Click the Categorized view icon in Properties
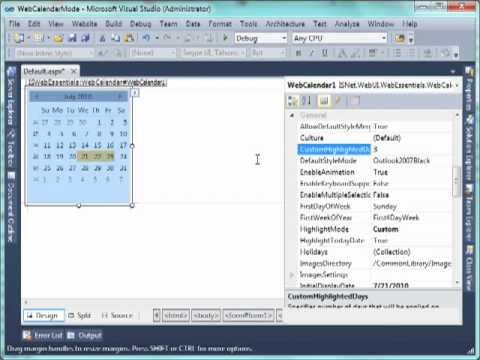This screenshot has width=480, height=360. (x=293, y=100)
